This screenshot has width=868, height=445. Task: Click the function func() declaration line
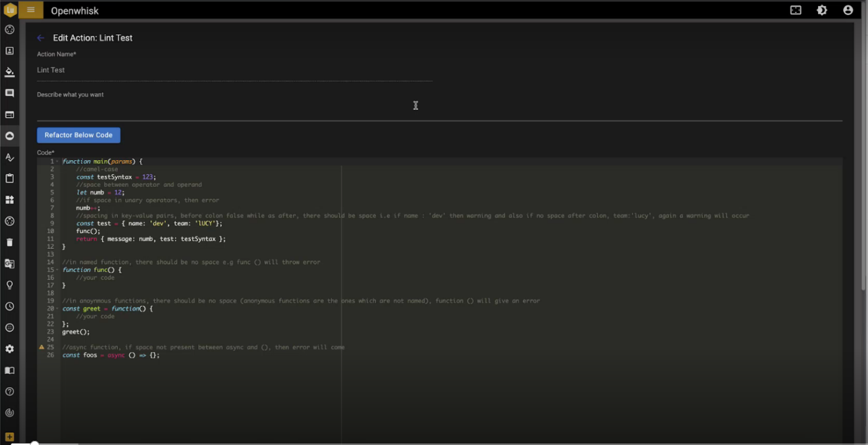[x=92, y=270]
